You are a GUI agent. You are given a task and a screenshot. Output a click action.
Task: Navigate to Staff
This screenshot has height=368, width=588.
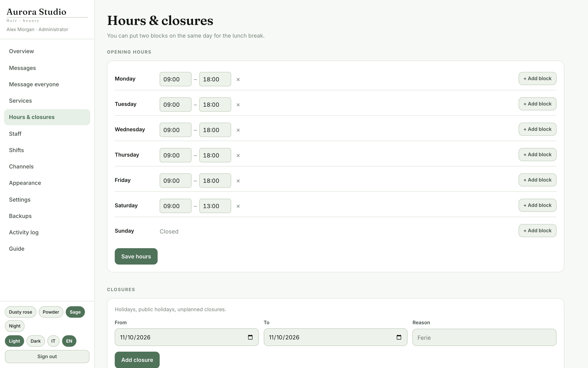tap(47, 134)
